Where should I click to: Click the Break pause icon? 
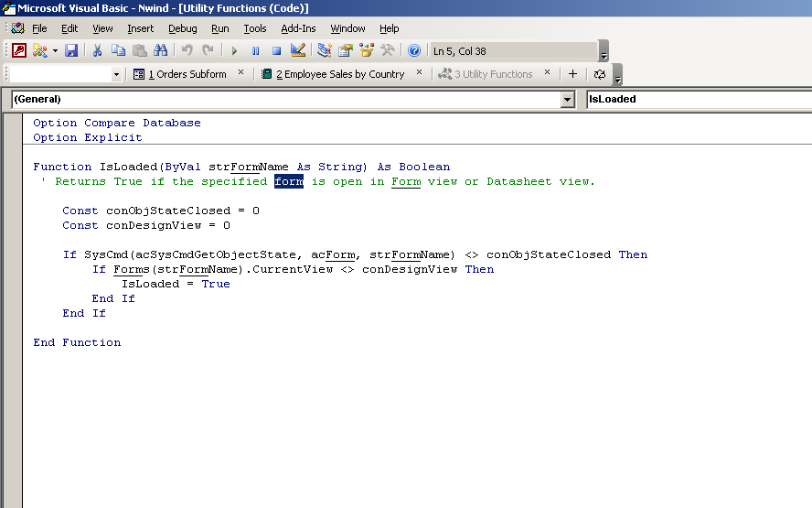coord(255,51)
